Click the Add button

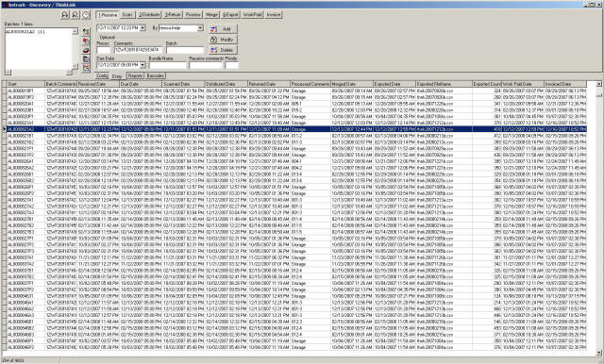click(x=223, y=29)
